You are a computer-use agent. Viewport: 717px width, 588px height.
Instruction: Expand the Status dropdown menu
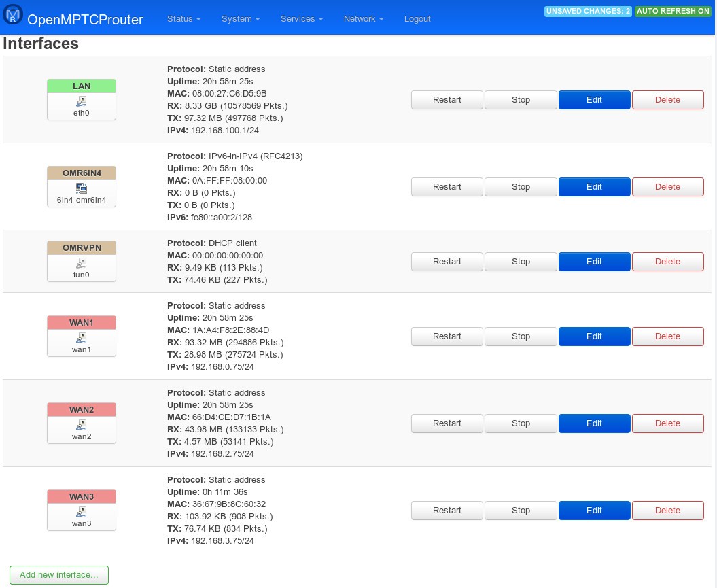pyautogui.click(x=183, y=19)
